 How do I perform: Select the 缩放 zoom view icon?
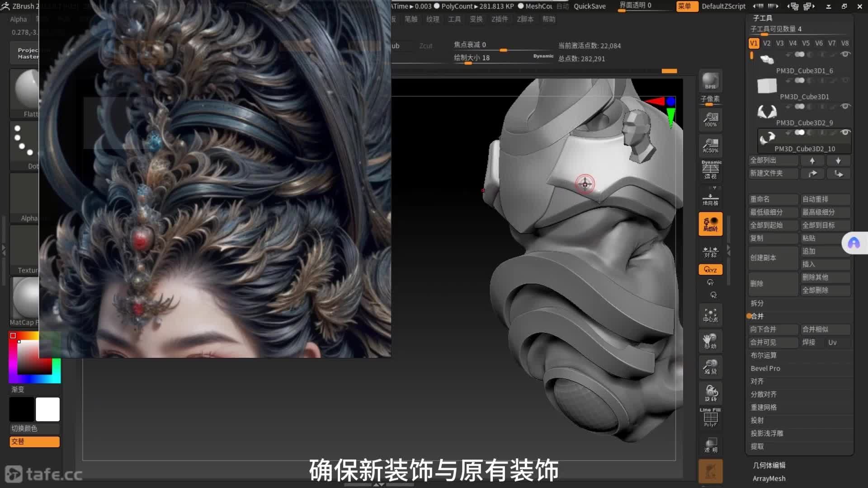pyautogui.click(x=710, y=366)
